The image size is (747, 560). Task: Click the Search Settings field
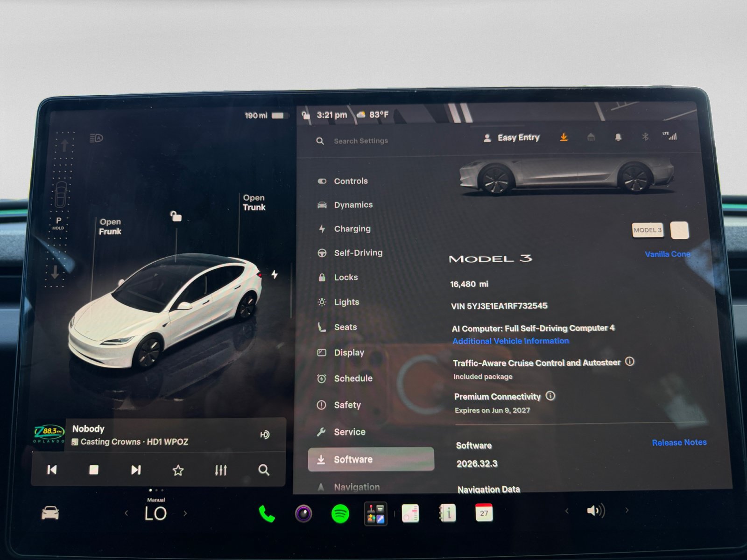pos(361,141)
